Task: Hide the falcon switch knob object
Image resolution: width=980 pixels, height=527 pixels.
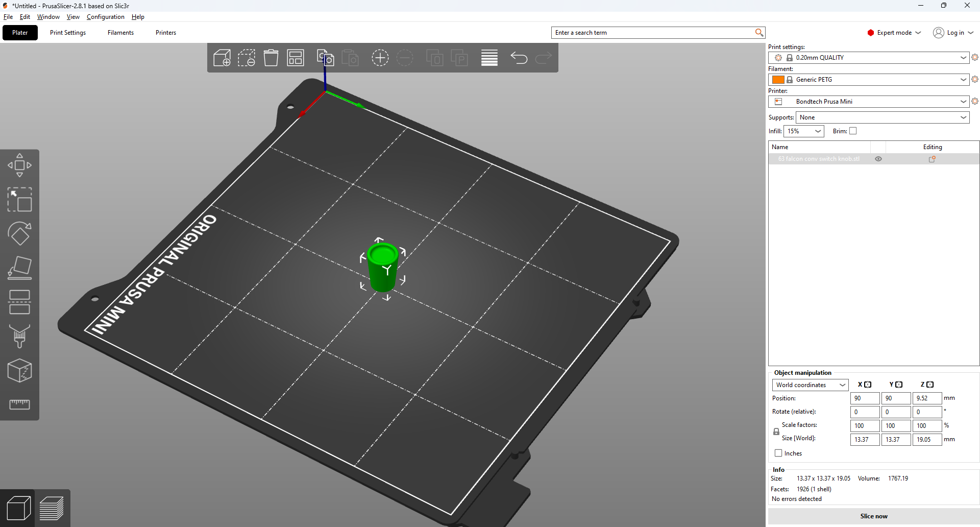Action: (x=878, y=159)
